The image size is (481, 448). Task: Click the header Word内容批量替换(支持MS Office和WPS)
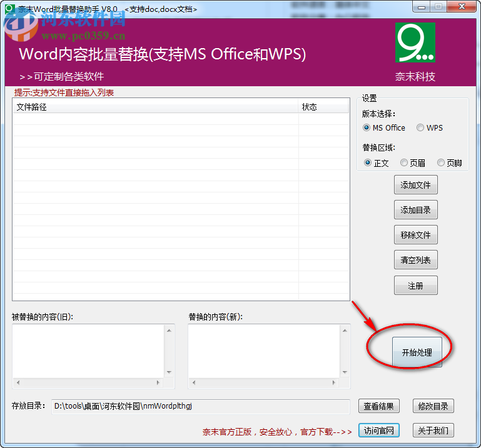[x=163, y=54]
